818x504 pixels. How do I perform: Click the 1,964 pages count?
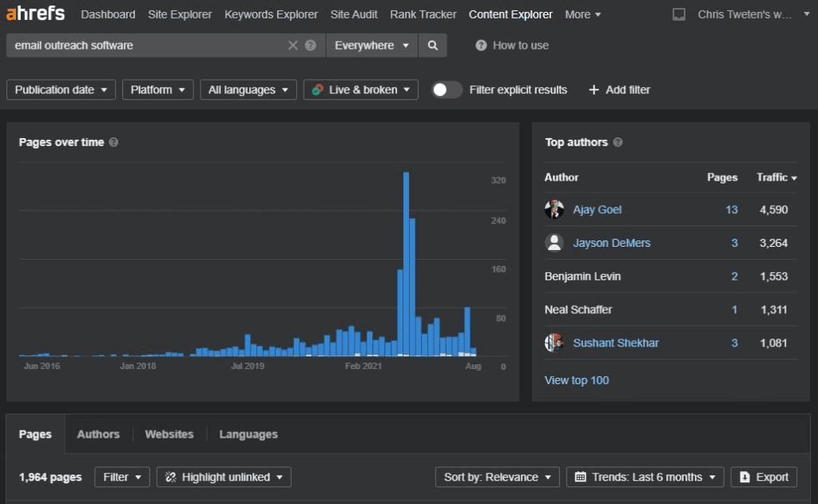[x=50, y=477]
